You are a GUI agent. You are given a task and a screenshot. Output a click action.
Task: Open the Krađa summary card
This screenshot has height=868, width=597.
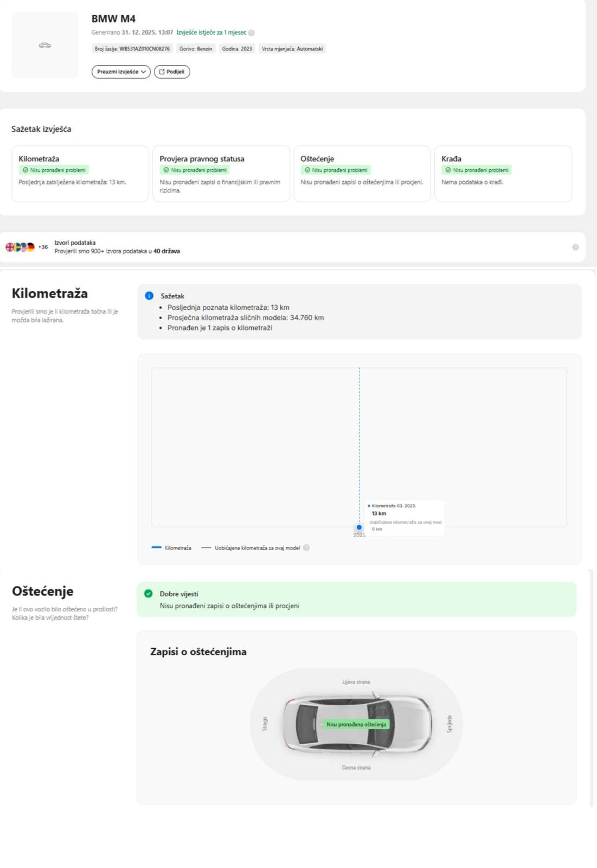[503, 173]
